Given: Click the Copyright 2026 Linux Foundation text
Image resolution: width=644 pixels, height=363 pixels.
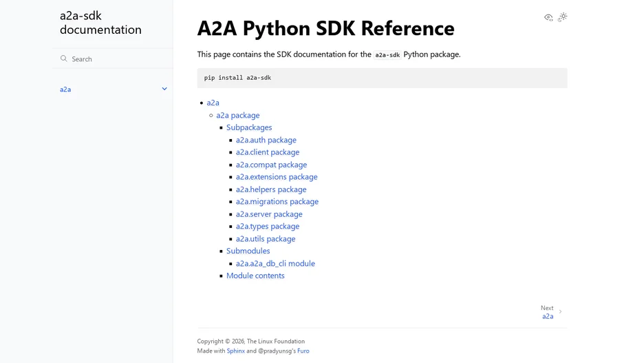Looking at the screenshot, I should coord(251,341).
